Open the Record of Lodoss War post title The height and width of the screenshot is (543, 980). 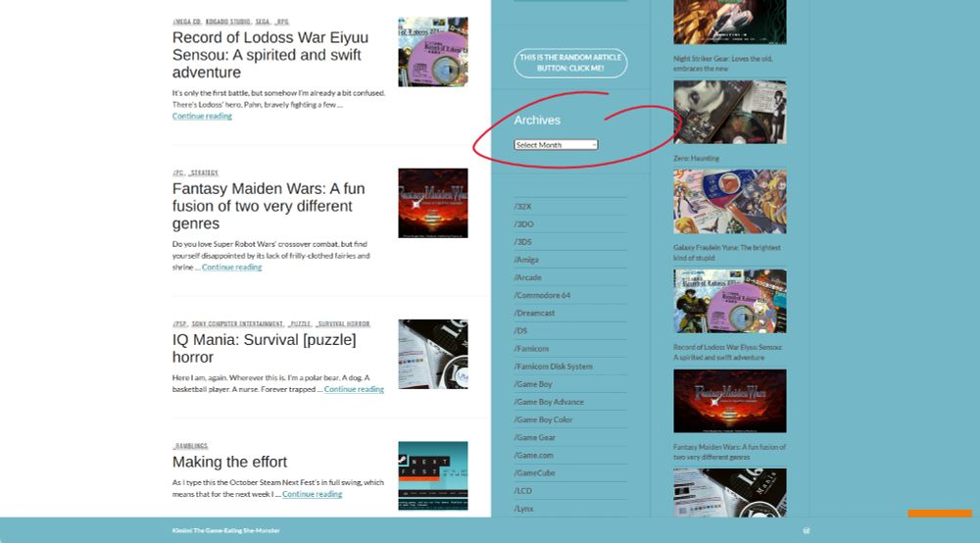click(x=270, y=55)
